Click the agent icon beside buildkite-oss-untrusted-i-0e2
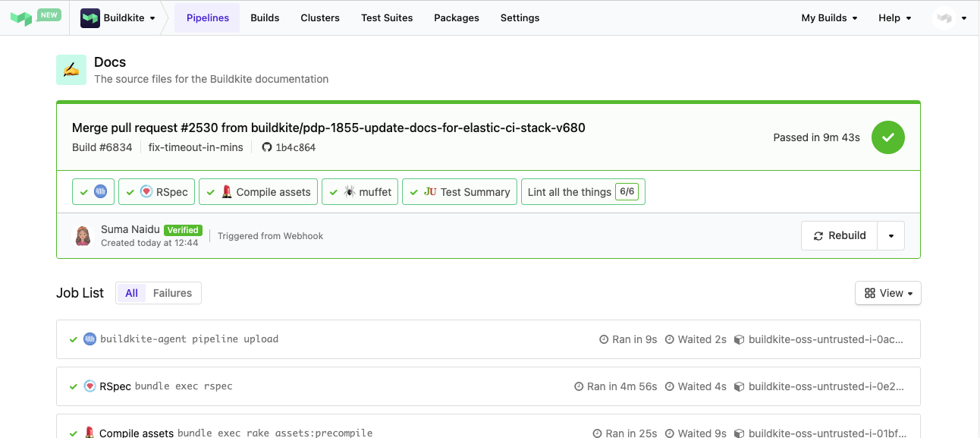Viewport: 980px width, 438px height. (x=740, y=386)
